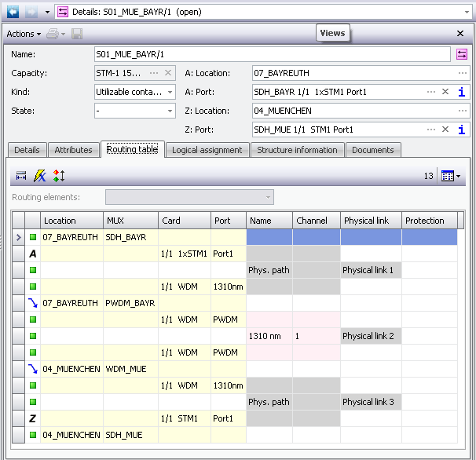The image size is (476, 460).
Task: Show info for the A: Port
Action: tap(461, 92)
